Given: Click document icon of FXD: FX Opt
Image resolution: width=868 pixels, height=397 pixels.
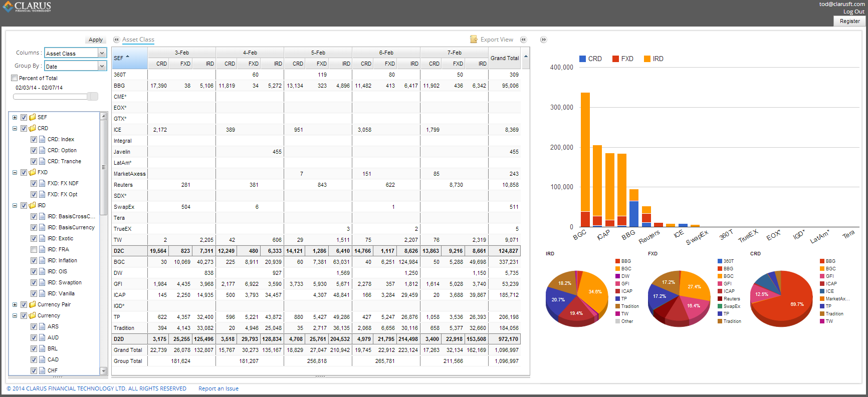Looking at the screenshot, I should click(x=43, y=194).
